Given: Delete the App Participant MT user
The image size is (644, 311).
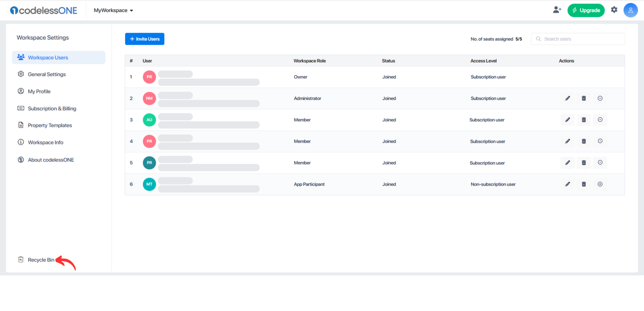Looking at the screenshot, I should (x=584, y=184).
